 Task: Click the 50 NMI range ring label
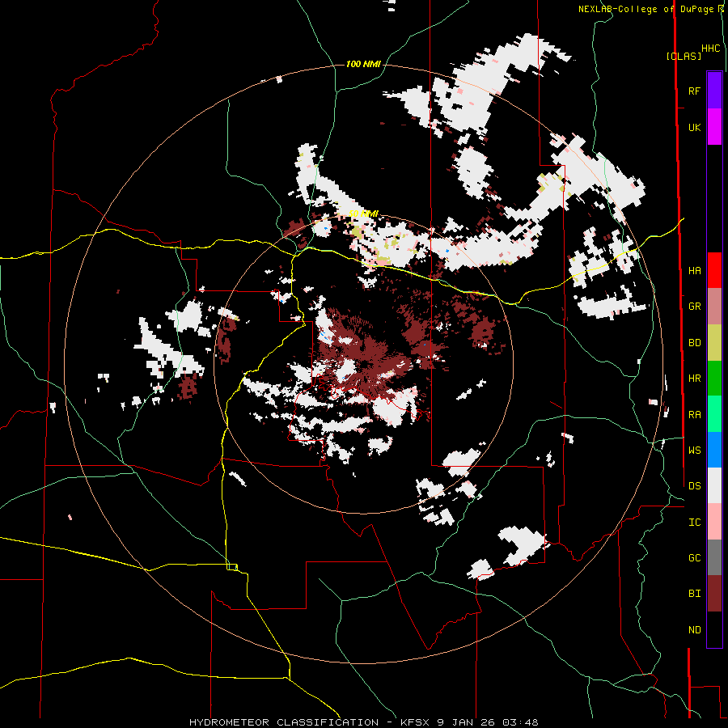(363, 214)
